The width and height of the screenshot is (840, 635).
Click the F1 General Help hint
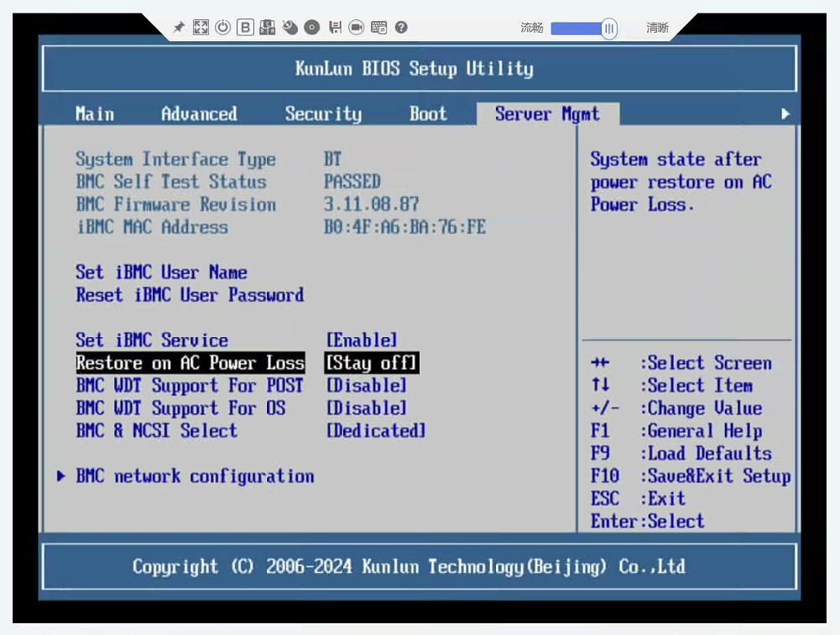click(676, 430)
